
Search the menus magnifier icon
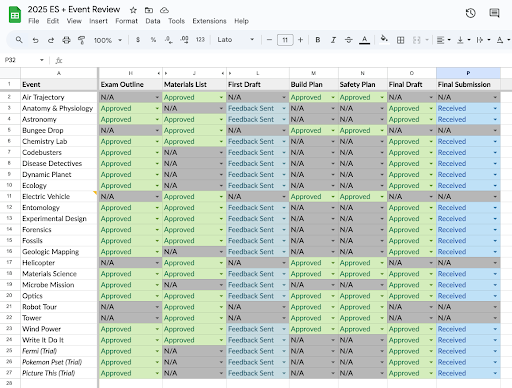19,40
